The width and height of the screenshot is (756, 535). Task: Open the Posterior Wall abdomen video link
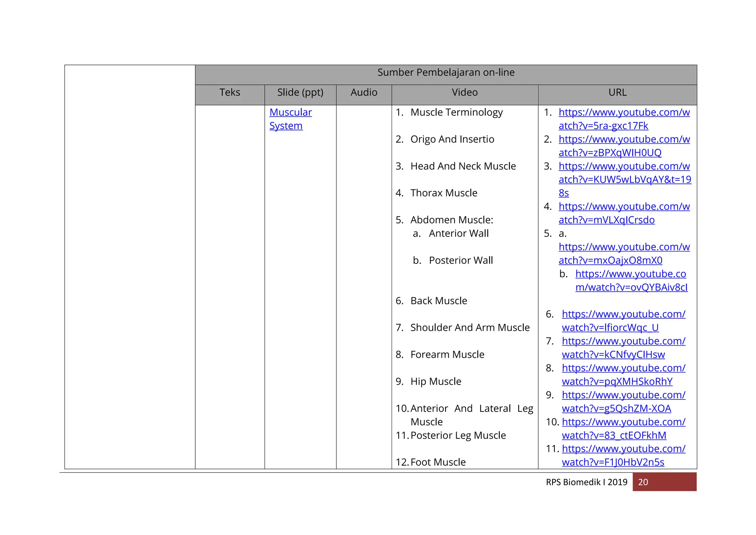pyautogui.click(x=630, y=274)
